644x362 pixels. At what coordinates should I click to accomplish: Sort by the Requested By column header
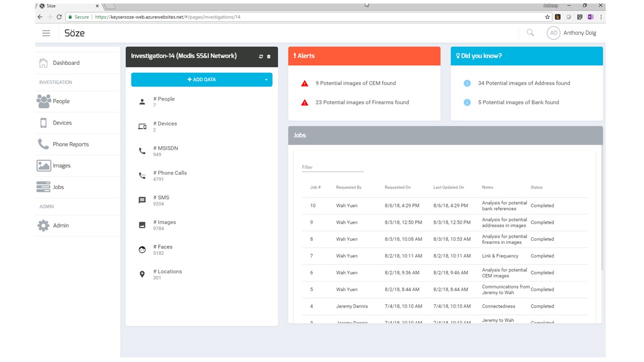coord(349,188)
